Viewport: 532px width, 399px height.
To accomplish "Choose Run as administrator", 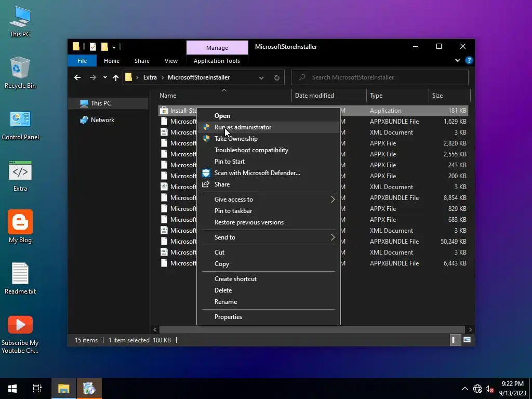I will point(269,127).
